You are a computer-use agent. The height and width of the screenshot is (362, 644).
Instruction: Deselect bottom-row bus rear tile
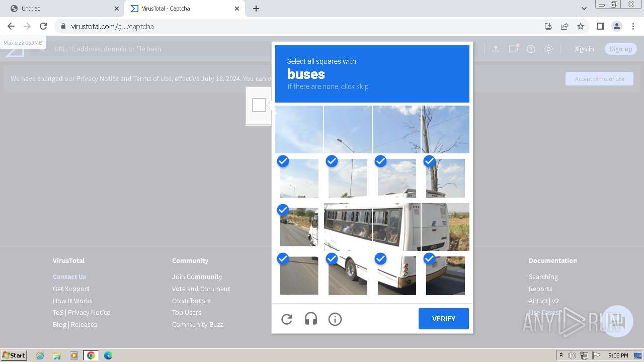point(396,276)
